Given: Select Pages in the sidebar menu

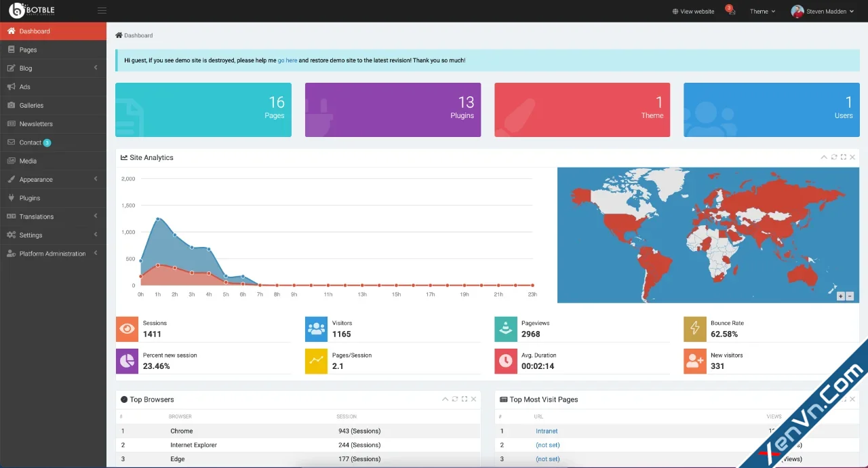Looking at the screenshot, I should click(x=28, y=50).
